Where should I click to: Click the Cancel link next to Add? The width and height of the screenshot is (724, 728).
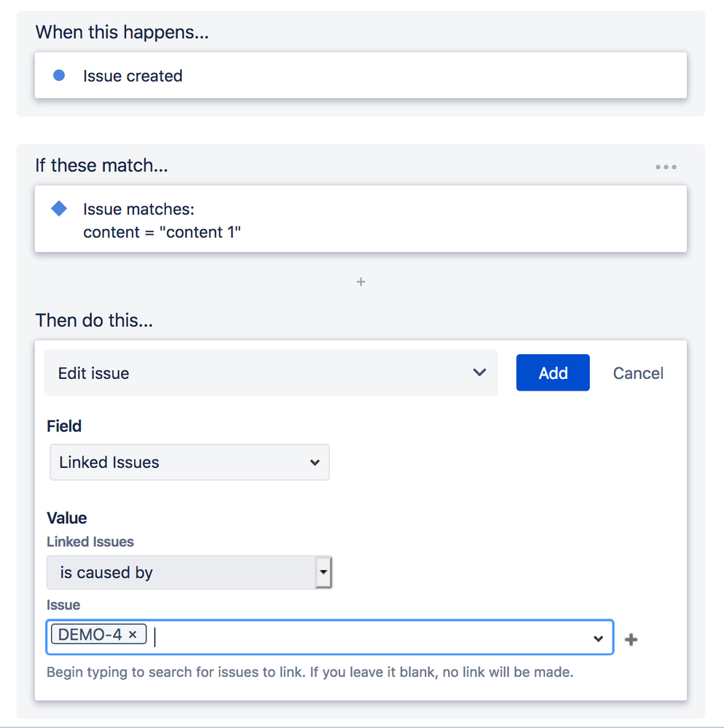coord(637,372)
